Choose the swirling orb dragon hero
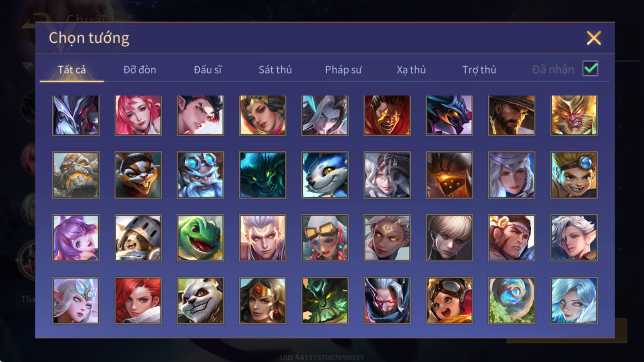The width and height of the screenshot is (644, 362). pos(512,300)
